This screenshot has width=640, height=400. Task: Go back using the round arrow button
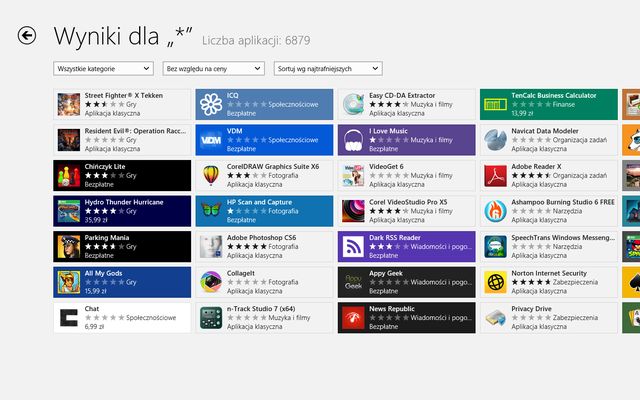point(27,35)
